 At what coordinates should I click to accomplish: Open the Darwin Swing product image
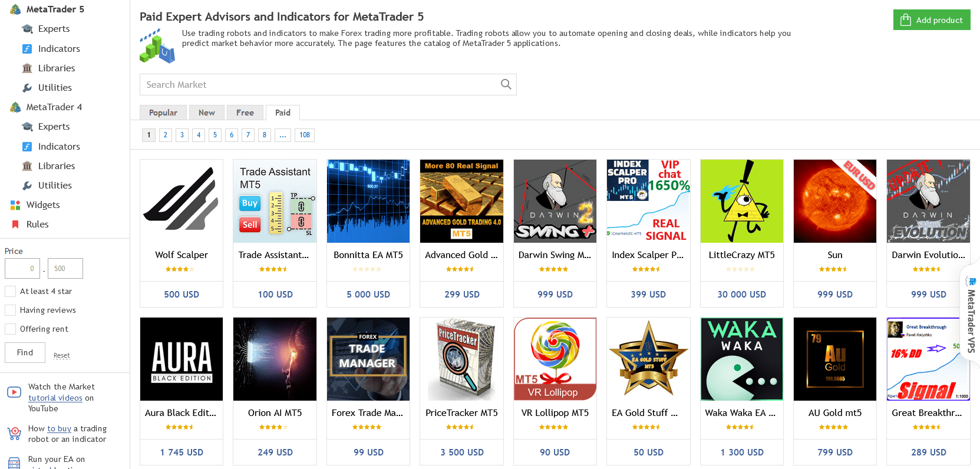(x=555, y=201)
